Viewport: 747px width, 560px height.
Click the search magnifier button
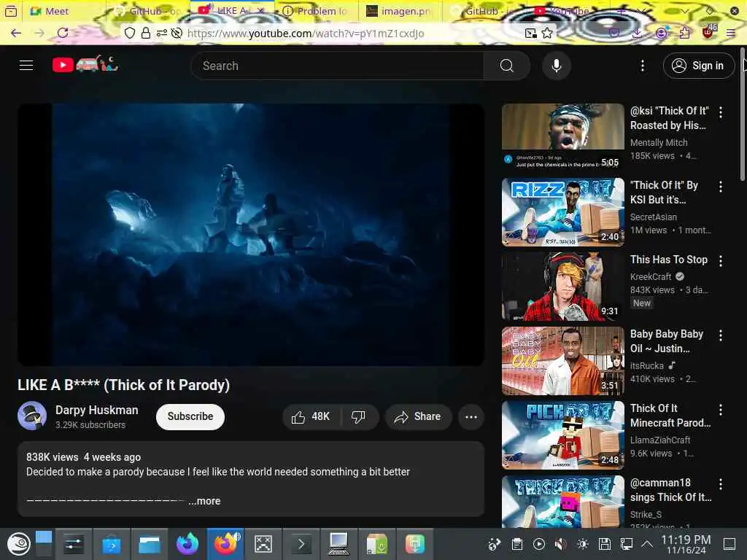(506, 66)
